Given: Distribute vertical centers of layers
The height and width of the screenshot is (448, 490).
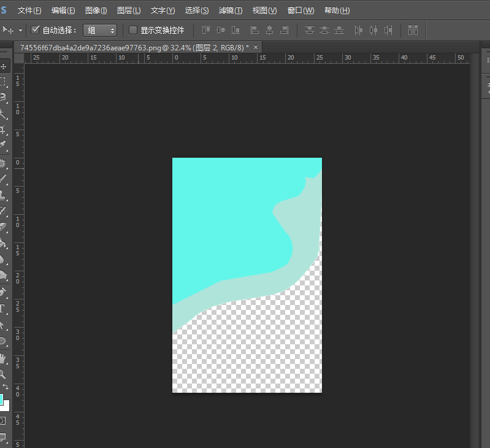Looking at the screenshot, I should [x=324, y=30].
